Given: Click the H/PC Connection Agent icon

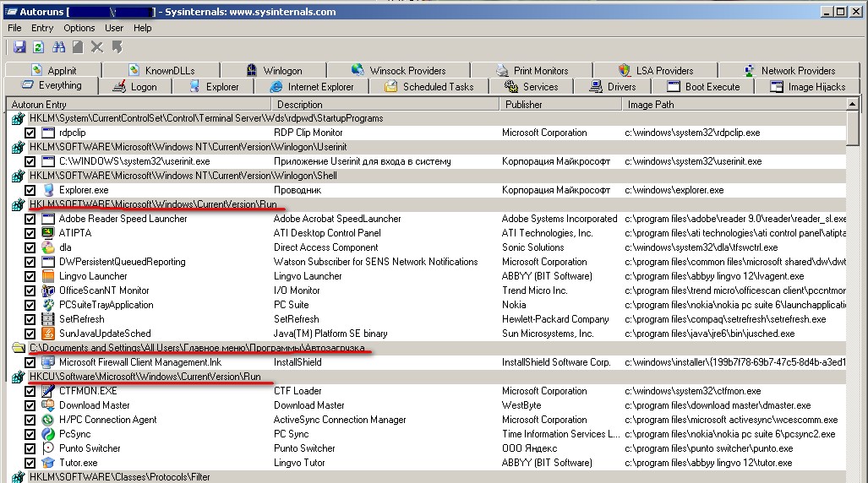Looking at the screenshot, I should (x=48, y=420).
